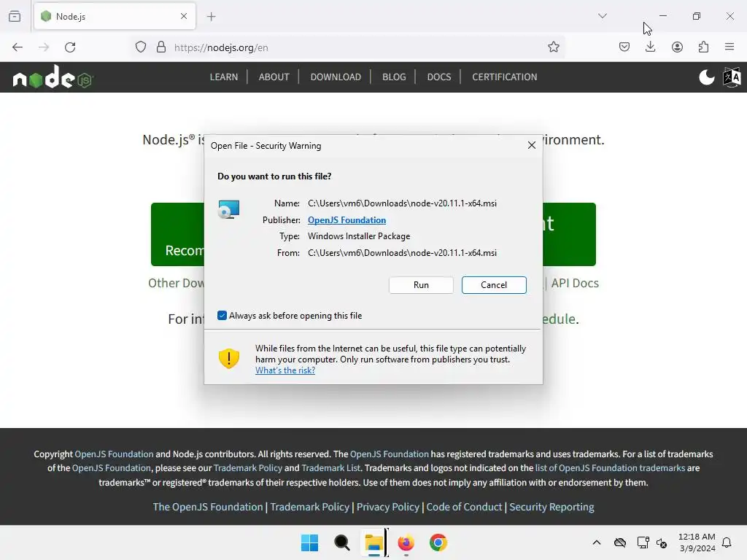
Task: Click the site security padlock icon
Action: pos(161,47)
